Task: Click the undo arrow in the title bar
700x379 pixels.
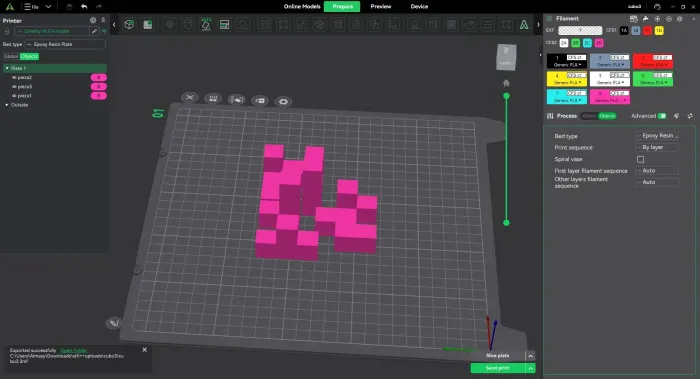Action: point(84,7)
